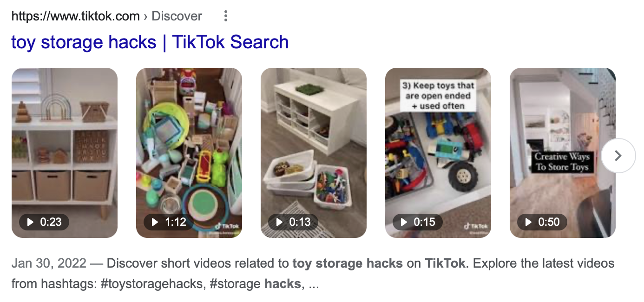644x302 pixels.
Task: Click the TikTok logo on the 0:15 video
Action: coord(475,226)
